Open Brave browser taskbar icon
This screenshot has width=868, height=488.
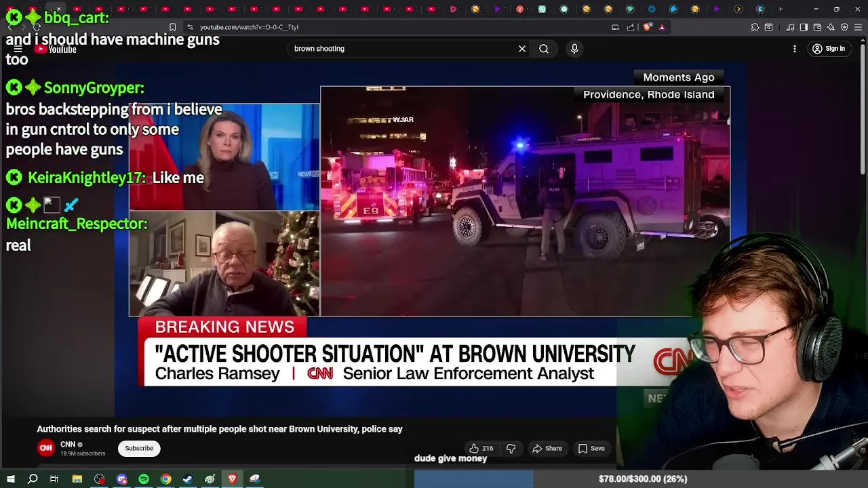[232, 479]
